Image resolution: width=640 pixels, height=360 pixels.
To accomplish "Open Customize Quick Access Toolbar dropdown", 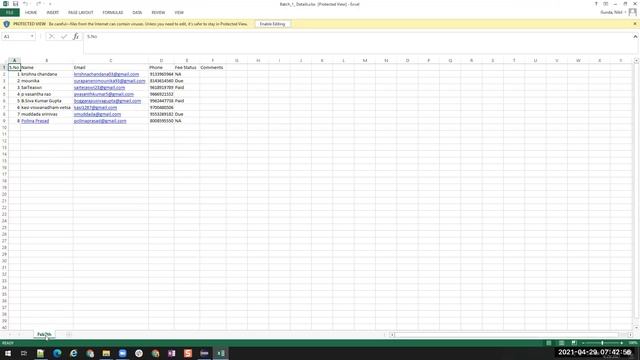I will click(50, 4).
